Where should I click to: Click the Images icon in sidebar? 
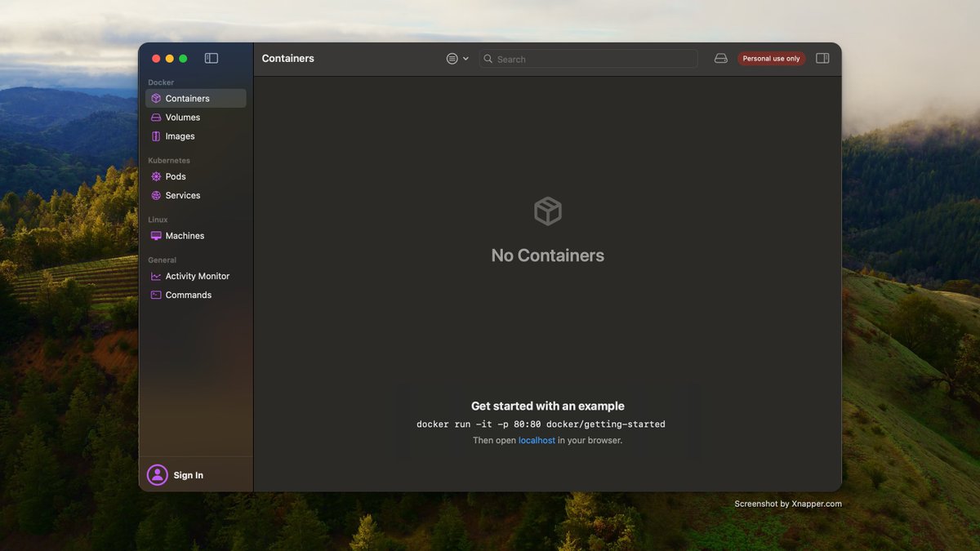point(156,136)
